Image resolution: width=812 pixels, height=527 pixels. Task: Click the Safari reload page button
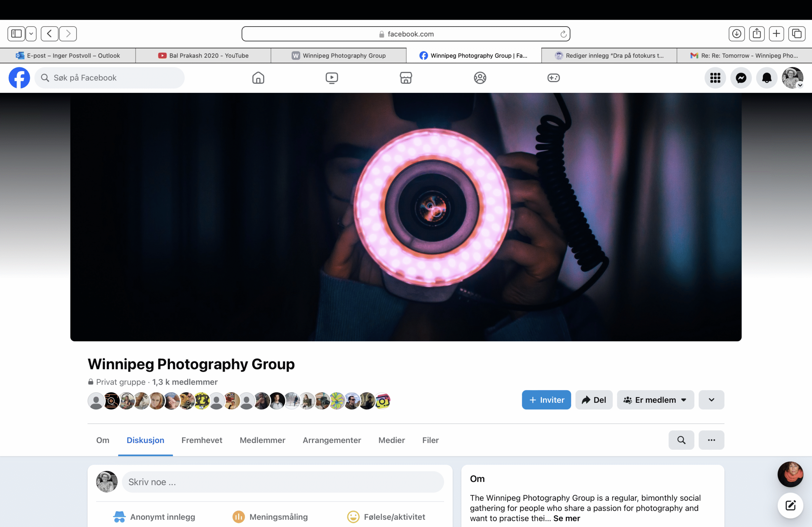click(563, 34)
